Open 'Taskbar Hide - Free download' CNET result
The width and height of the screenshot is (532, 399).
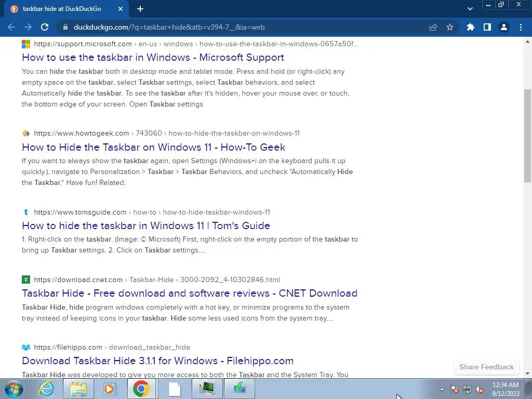(190, 293)
